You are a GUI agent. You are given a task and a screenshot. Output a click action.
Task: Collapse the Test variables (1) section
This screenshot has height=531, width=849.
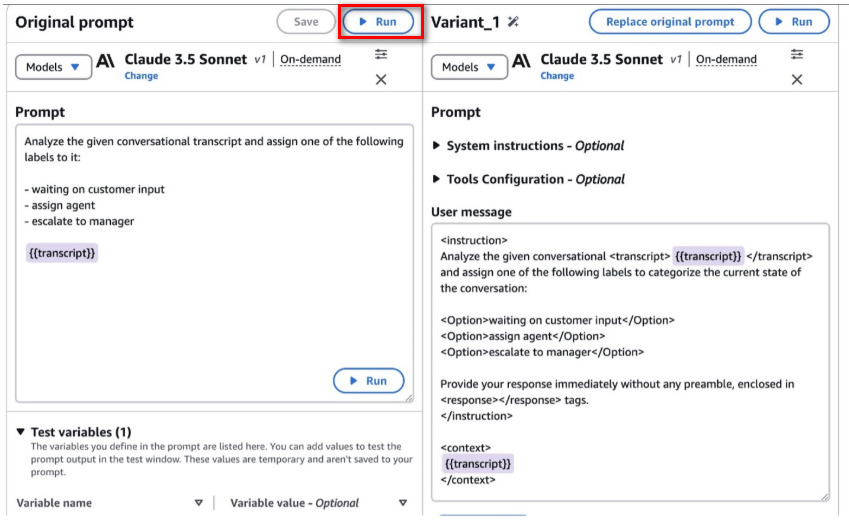[x=74, y=432]
